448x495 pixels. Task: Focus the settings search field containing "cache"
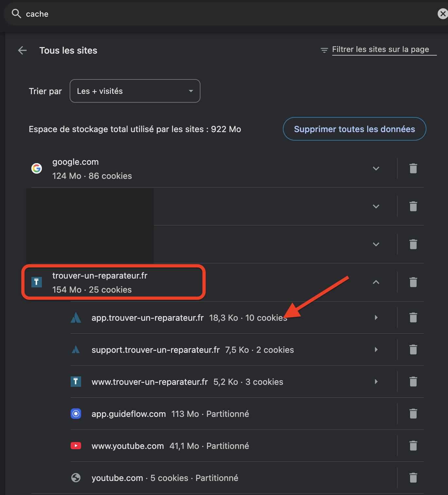(226, 14)
